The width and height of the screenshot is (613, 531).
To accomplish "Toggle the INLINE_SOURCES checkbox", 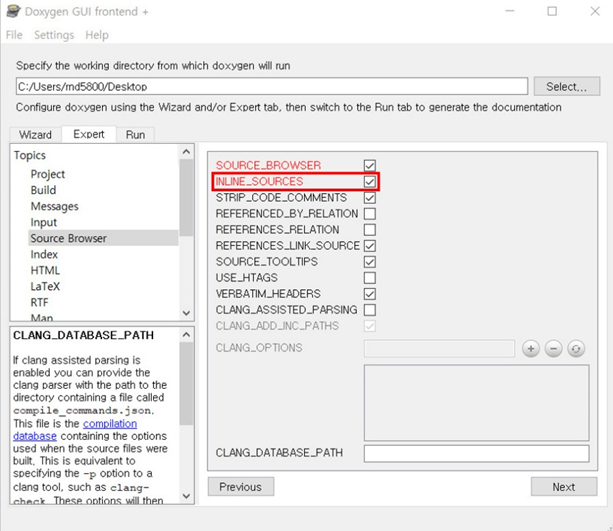I will tap(369, 182).
